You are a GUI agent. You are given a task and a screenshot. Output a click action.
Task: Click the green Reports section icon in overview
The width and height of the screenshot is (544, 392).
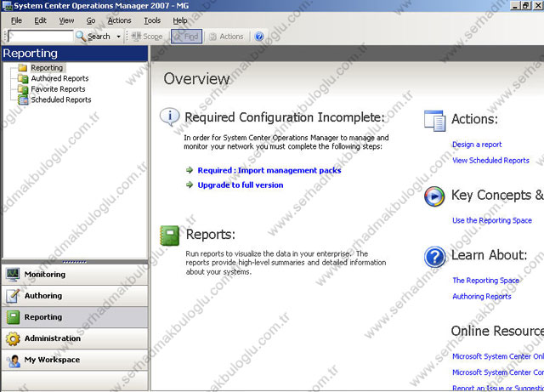coord(170,236)
